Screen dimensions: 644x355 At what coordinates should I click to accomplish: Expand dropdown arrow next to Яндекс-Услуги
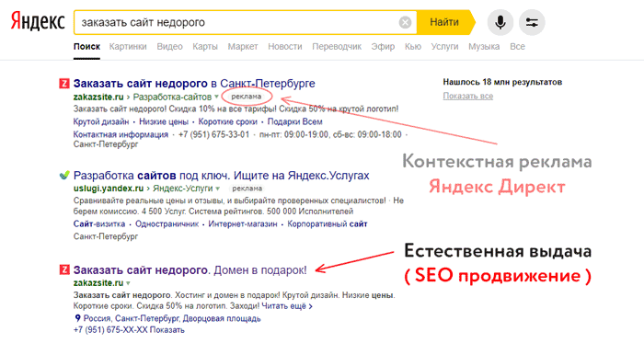(x=218, y=189)
